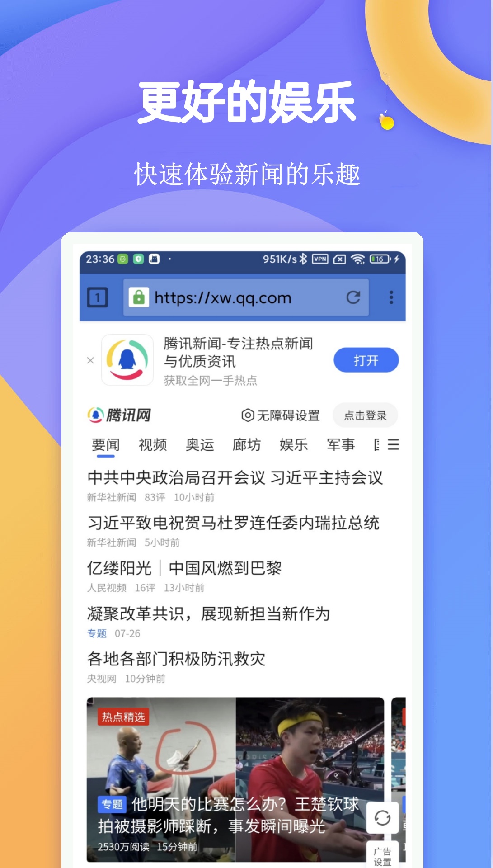Switch to the 视频 tab
Image resolution: width=493 pixels, height=868 pixels.
click(153, 445)
